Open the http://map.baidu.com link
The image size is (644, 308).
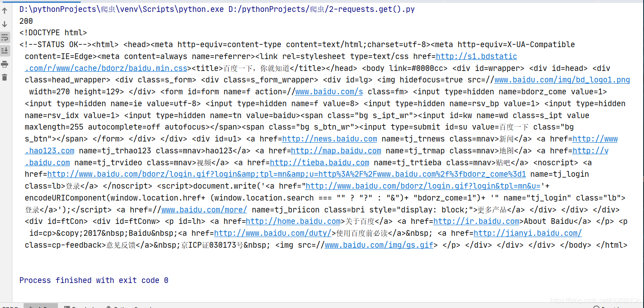click(336, 151)
